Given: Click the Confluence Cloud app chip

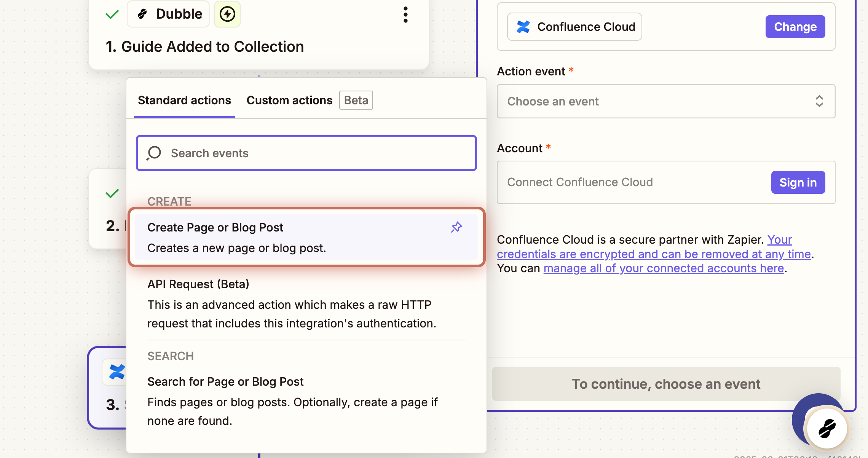Looking at the screenshot, I should tap(574, 27).
